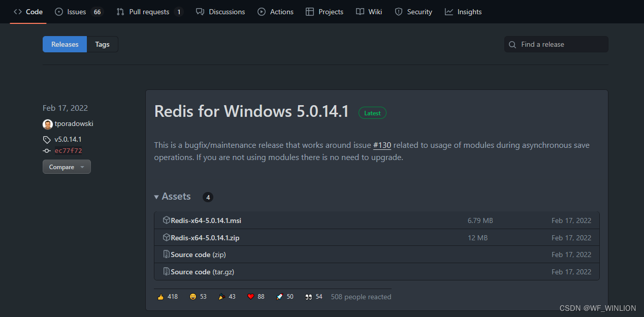
Task: Click package icon of the msi asset
Action: point(166,220)
